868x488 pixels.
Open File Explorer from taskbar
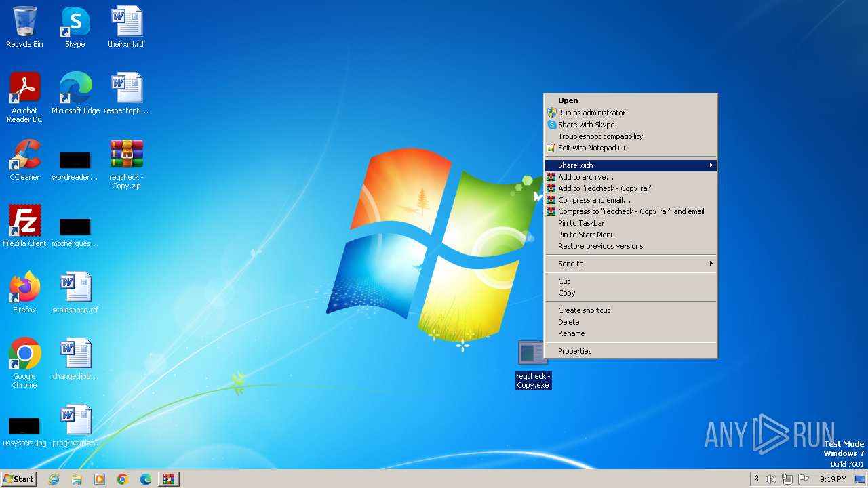click(77, 479)
